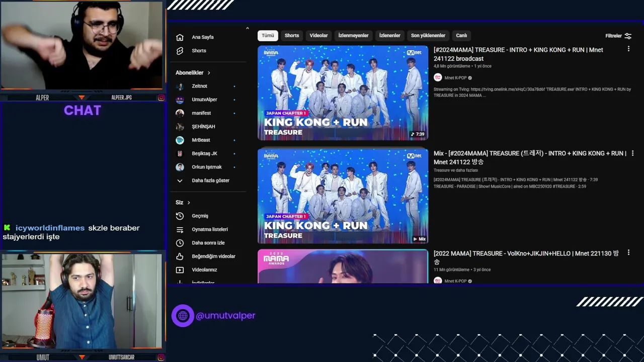Open options menu for 2022 MAMA VolKno video

tap(628, 252)
